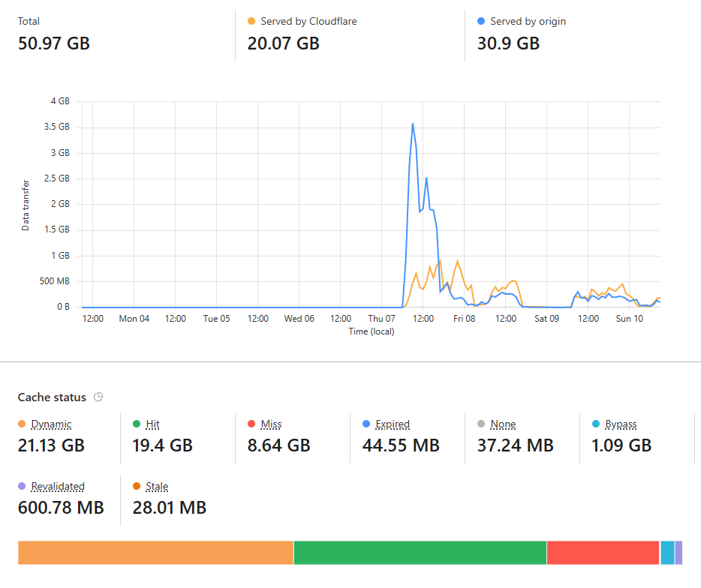Click the blue Served by origin legend dot

(x=481, y=21)
